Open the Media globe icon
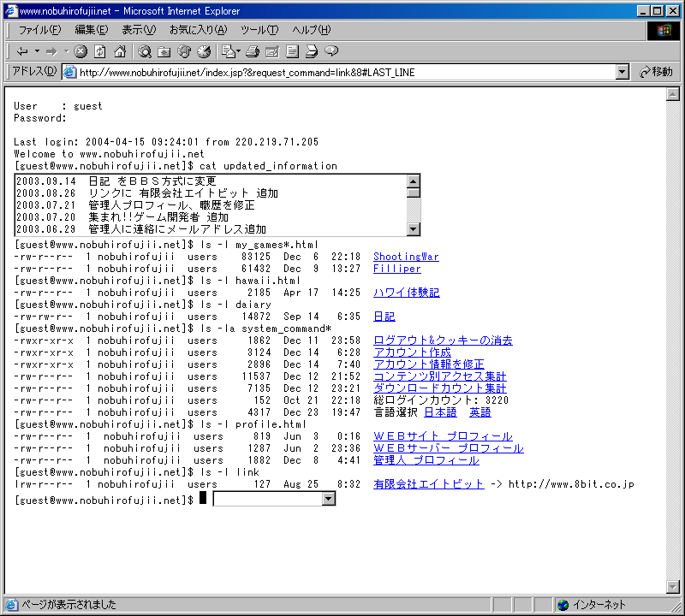Image resolution: width=685 pixels, height=616 pixels. coord(184,51)
